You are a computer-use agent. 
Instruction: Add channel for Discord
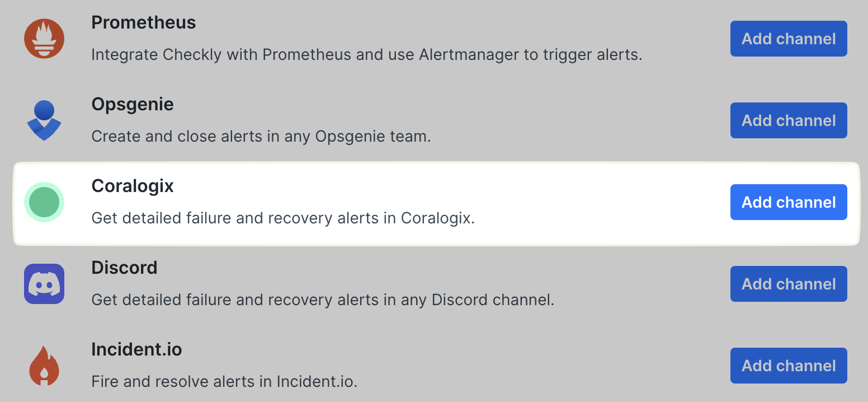pyautogui.click(x=788, y=283)
